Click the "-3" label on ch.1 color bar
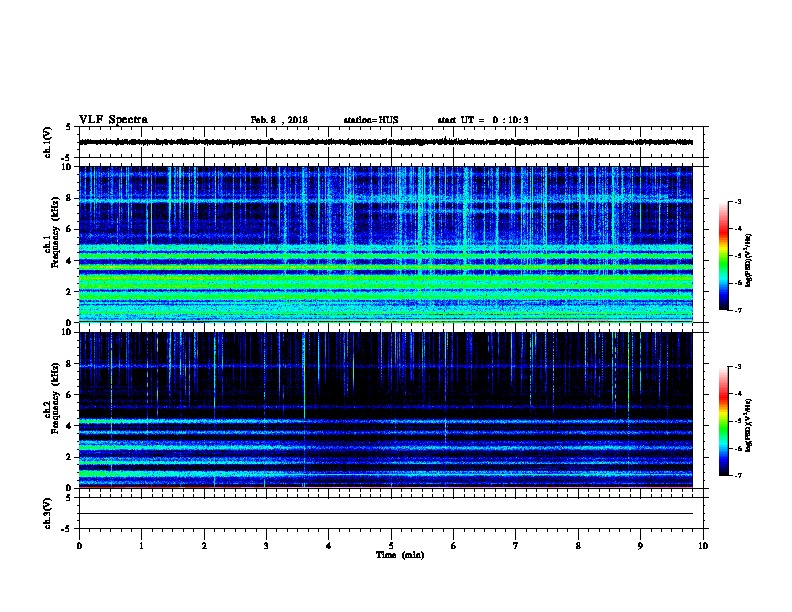 [737, 201]
